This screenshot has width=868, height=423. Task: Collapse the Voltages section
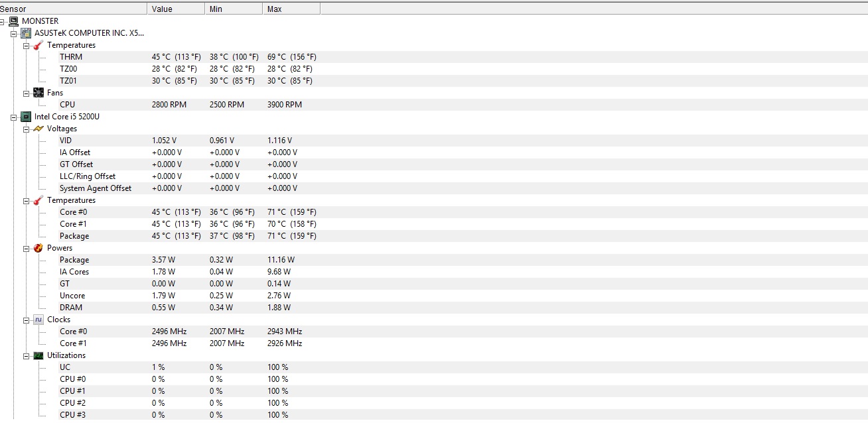coord(27,129)
